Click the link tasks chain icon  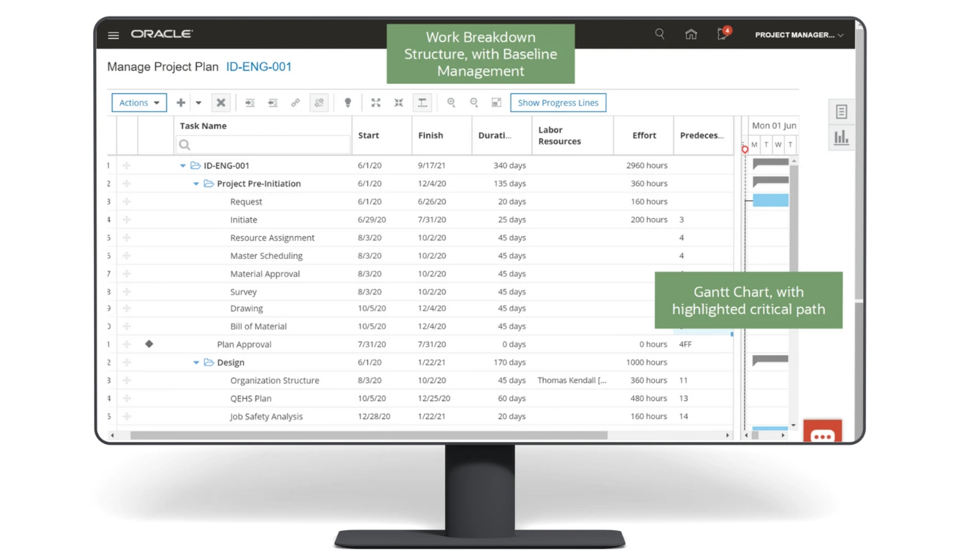296,103
